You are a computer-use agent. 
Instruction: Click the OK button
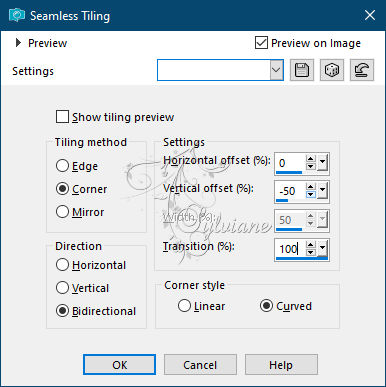[119, 365]
